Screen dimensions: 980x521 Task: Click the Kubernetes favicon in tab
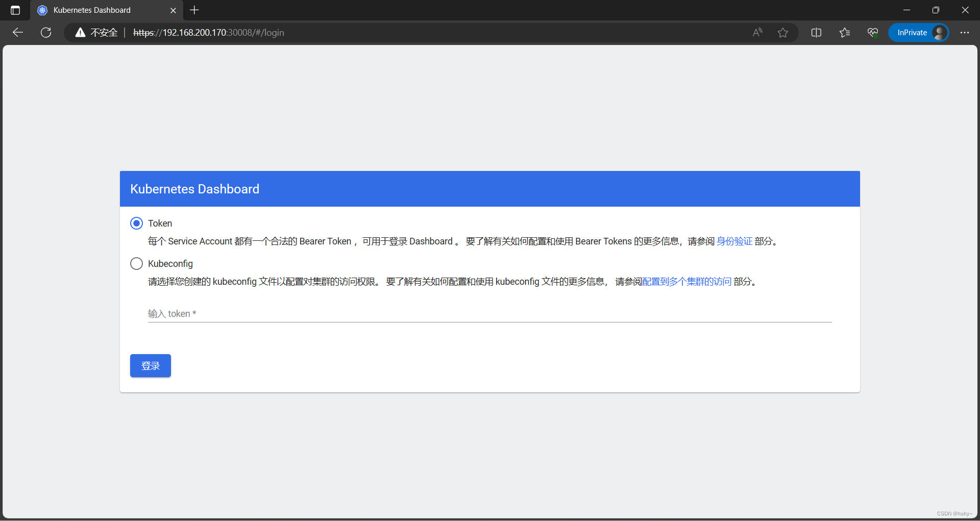[x=42, y=10]
